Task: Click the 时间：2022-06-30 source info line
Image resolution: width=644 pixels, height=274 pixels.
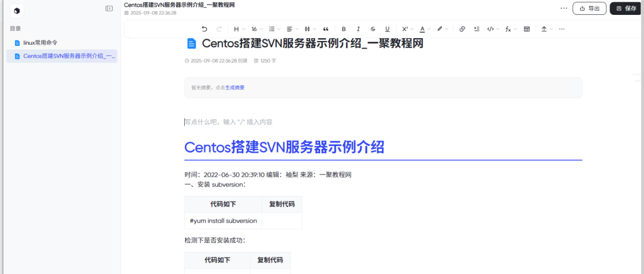Action: click(268, 175)
